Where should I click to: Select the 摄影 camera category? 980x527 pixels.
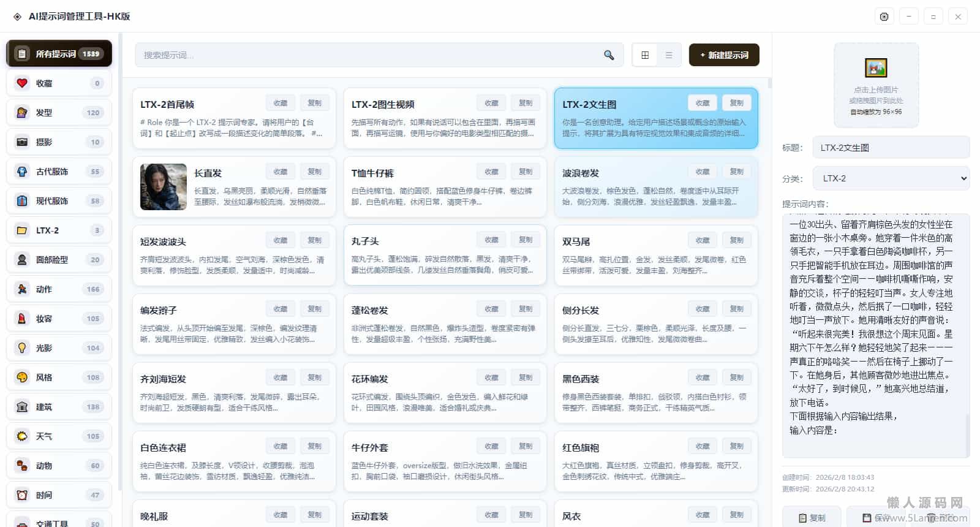(x=59, y=142)
